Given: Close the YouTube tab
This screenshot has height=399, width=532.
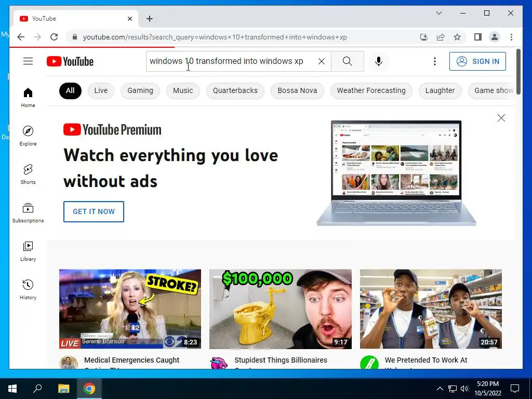Looking at the screenshot, I should [x=129, y=19].
